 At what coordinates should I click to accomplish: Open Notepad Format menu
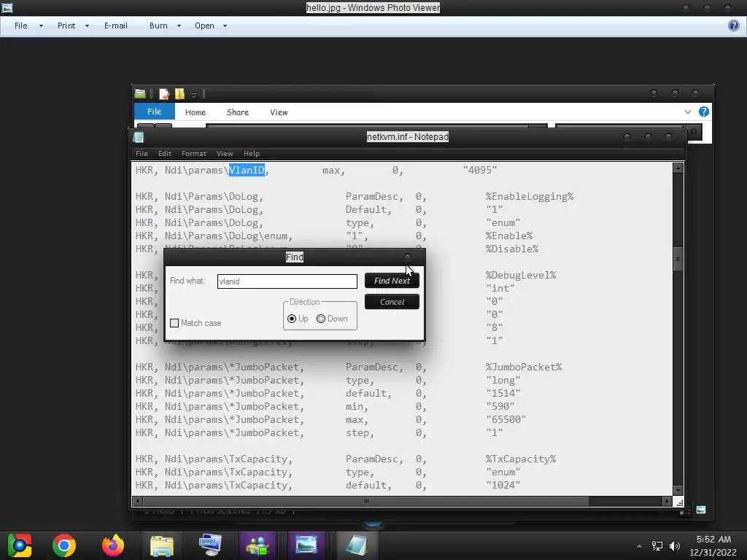point(194,153)
